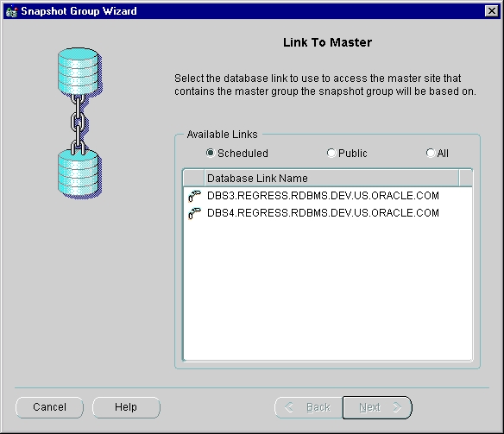The image size is (504, 434).
Task: Close the Snapshot Group Wizard window
Action: point(491,11)
